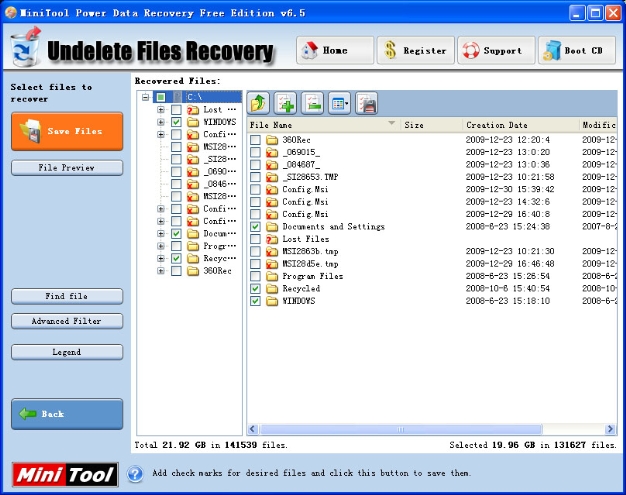Open Support in the top navigation
Image resolution: width=626 pixels, height=495 pixels.
pyautogui.click(x=496, y=50)
